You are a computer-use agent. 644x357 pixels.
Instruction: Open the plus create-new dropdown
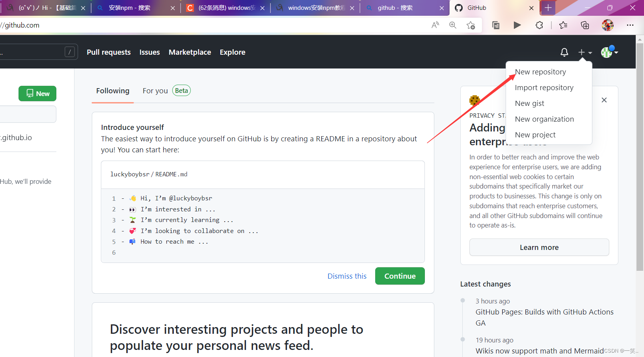(585, 52)
